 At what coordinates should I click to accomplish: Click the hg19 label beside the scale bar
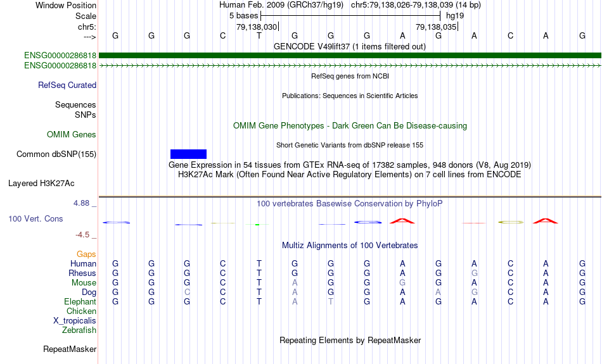455,16
